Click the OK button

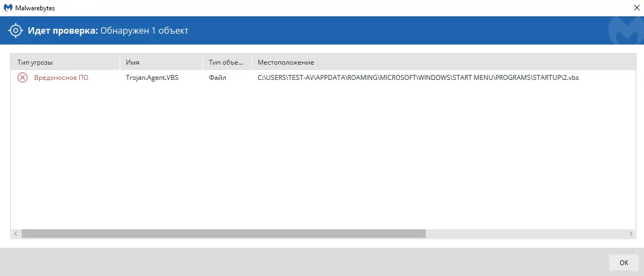[x=624, y=262]
